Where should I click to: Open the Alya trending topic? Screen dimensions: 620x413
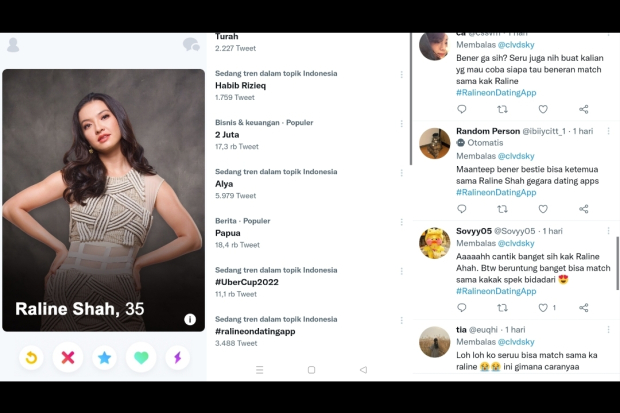click(224, 184)
